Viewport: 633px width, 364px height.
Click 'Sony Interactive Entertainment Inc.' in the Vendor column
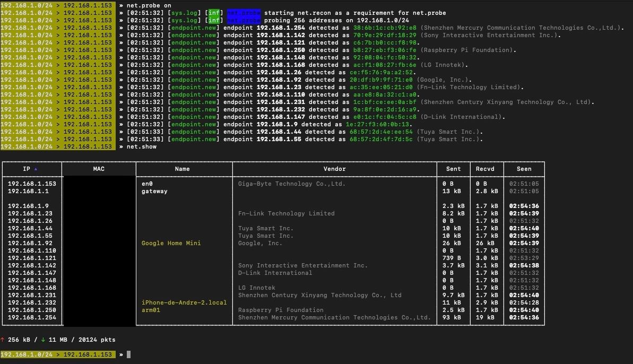[x=303, y=265]
